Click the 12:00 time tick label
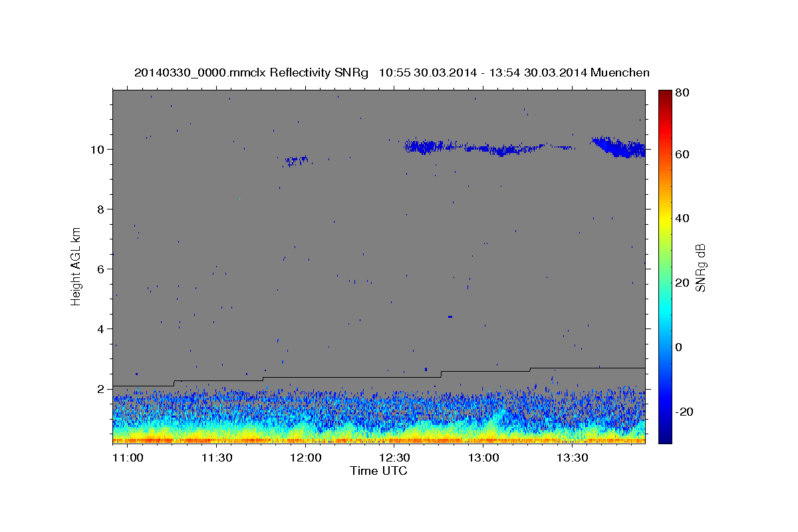Screen dimensions: 798x532 (x=305, y=458)
